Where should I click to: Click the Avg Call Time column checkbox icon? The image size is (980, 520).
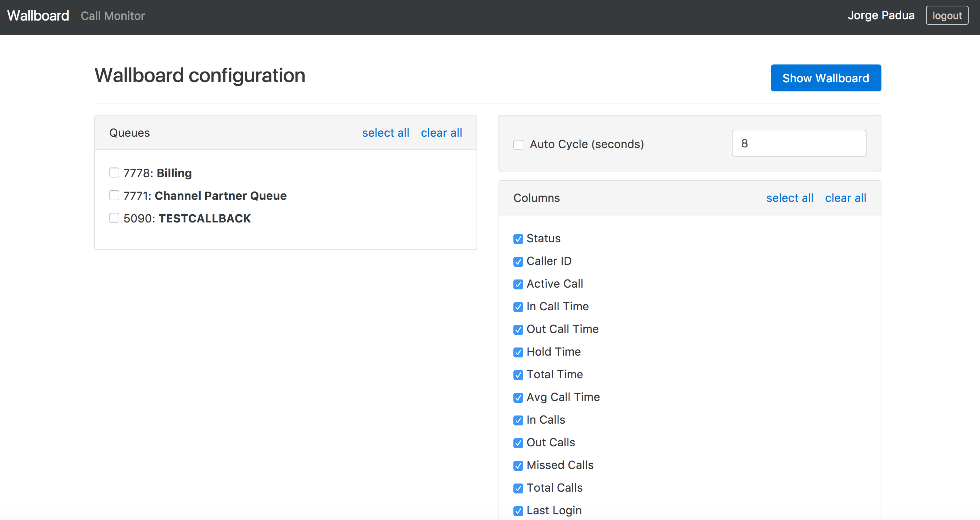pos(518,397)
